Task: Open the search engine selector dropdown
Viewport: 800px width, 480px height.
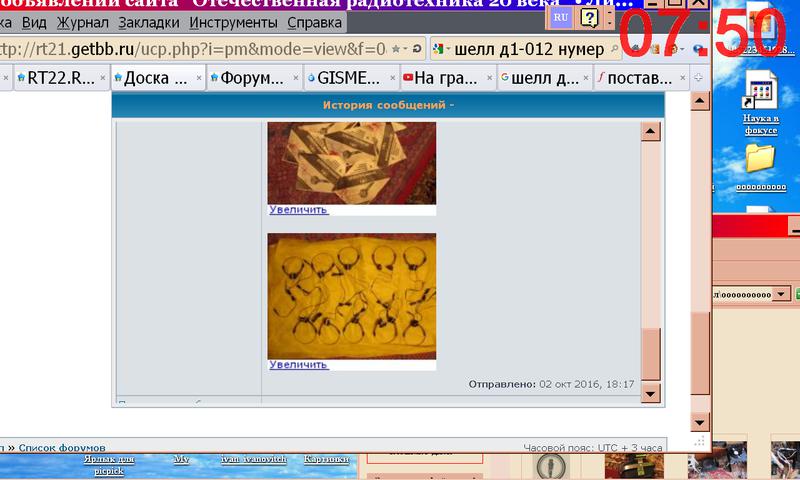Action: click(x=440, y=49)
